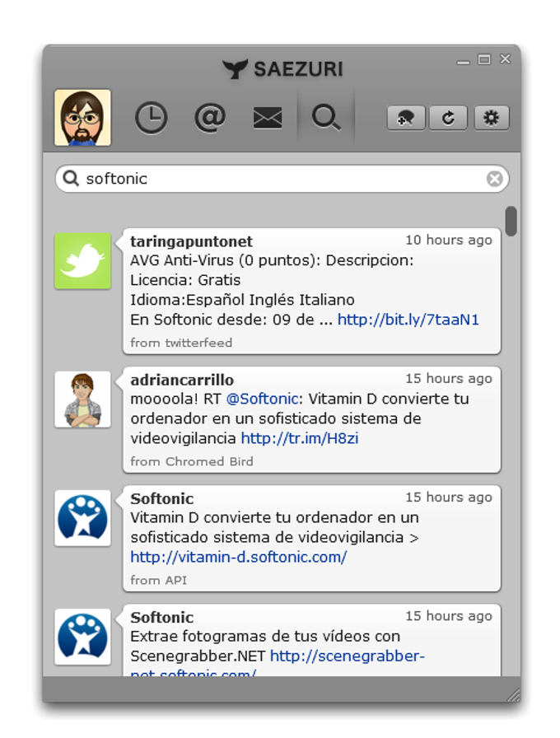
Task: Click the magnifier icon inside the search box
Action: point(71,179)
